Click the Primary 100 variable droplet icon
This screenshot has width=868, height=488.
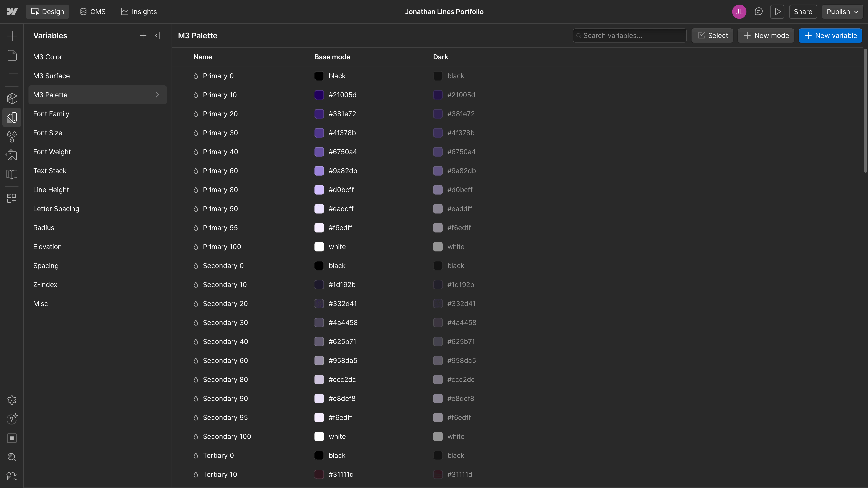point(196,247)
